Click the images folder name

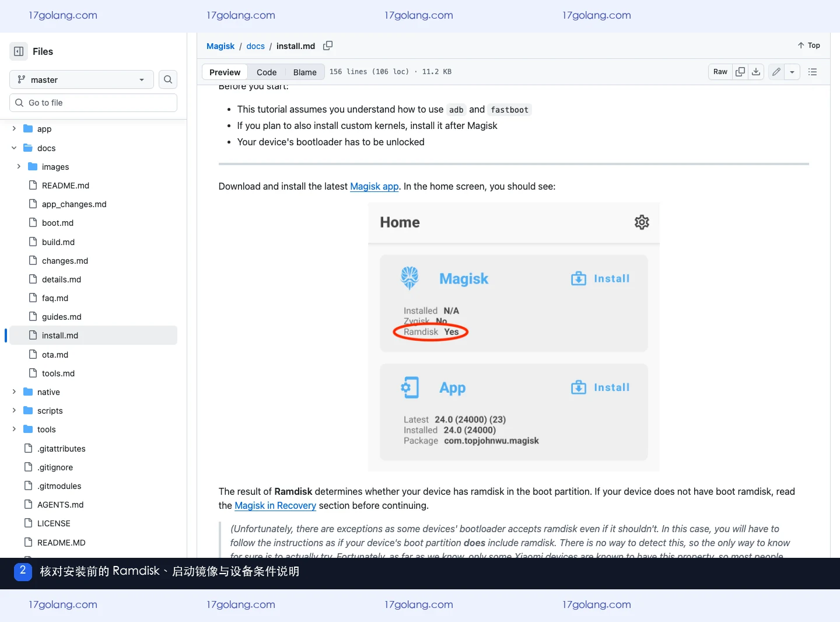coord(55,167)
